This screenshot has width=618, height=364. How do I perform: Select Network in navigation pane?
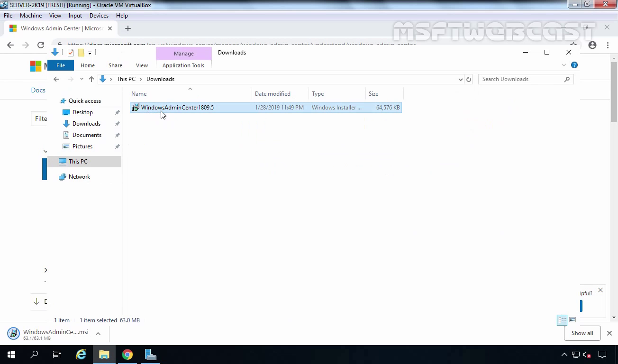[x=79, y=177]
